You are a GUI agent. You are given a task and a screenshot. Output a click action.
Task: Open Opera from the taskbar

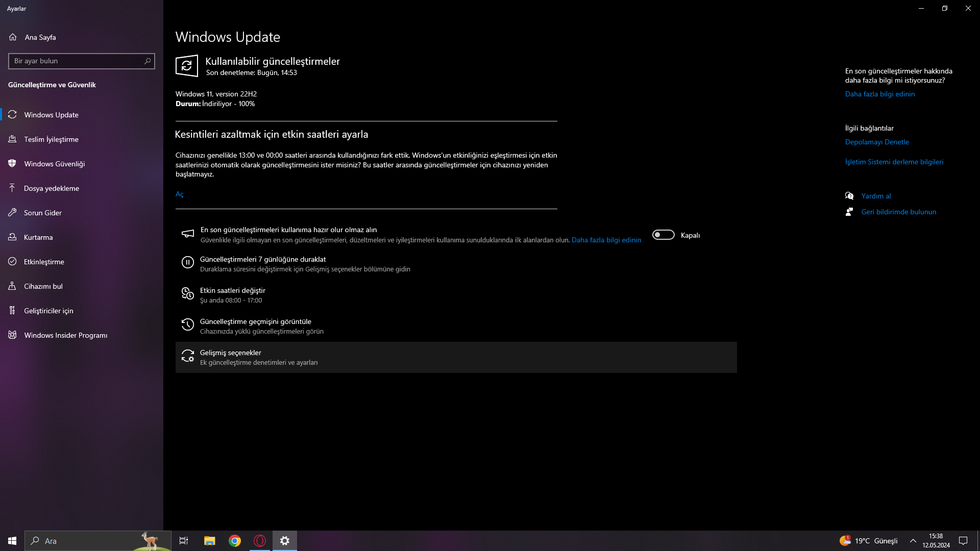coord(260,541)
